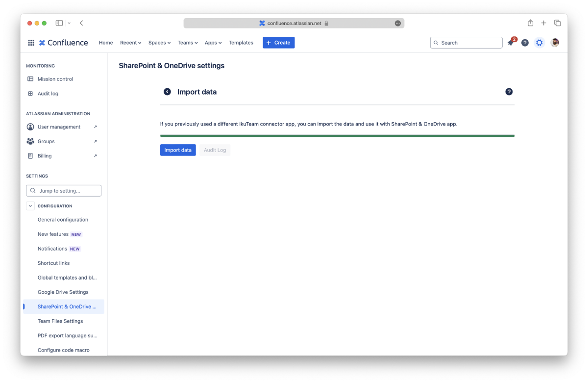Toggle the Safari sidebar icon
The width and height of the screenshot is (588, 383).
click(59, 23)
